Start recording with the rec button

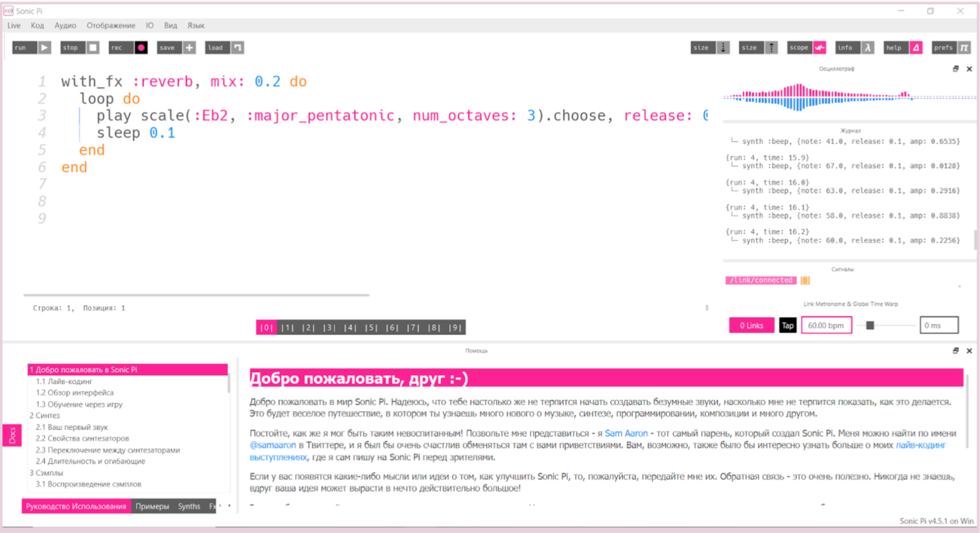(x=128, y=48)
